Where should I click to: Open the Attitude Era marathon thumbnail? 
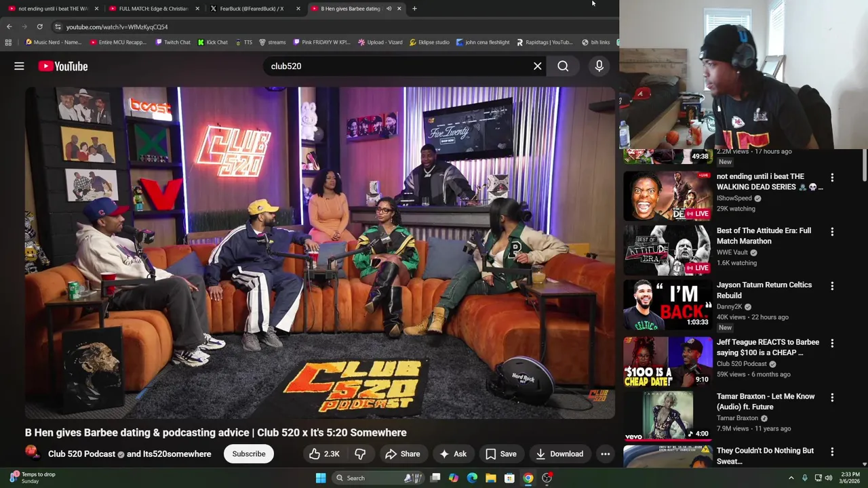[668, 250]
